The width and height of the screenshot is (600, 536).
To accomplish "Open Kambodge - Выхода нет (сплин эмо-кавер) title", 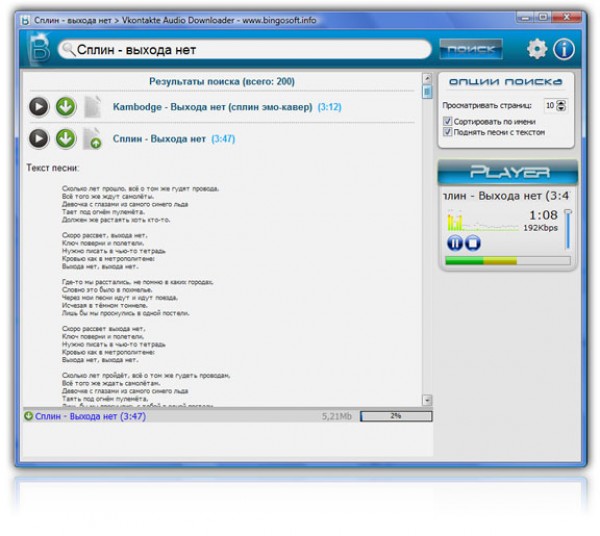I will 212,107.
